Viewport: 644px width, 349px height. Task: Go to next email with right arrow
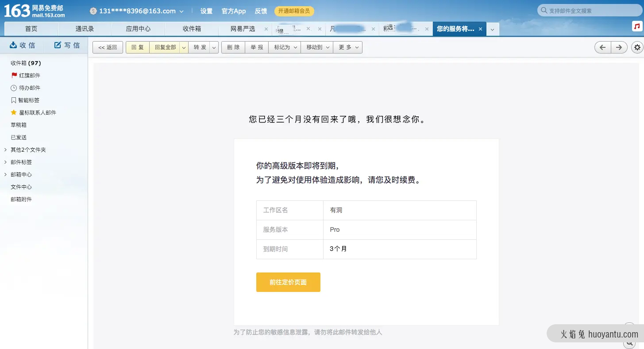pos(619,47)
